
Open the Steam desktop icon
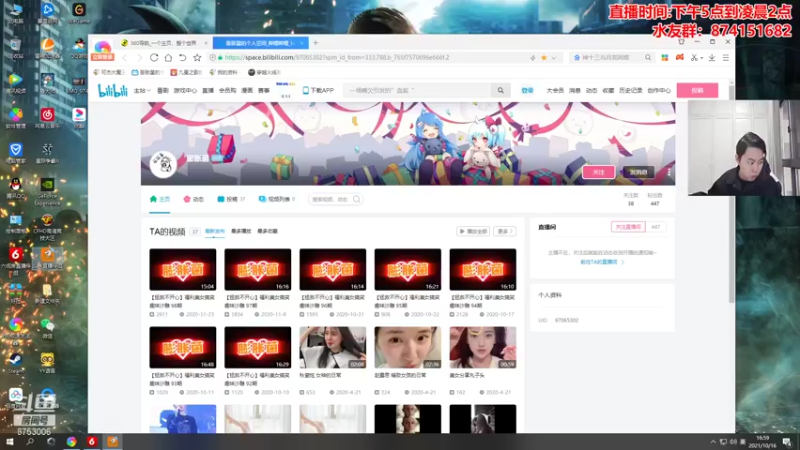coord(15,363)
